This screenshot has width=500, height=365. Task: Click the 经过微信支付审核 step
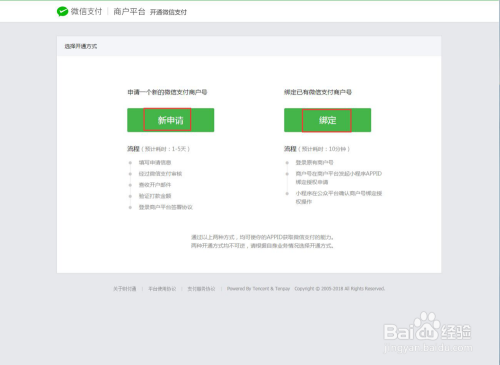(x=160, y=174)
